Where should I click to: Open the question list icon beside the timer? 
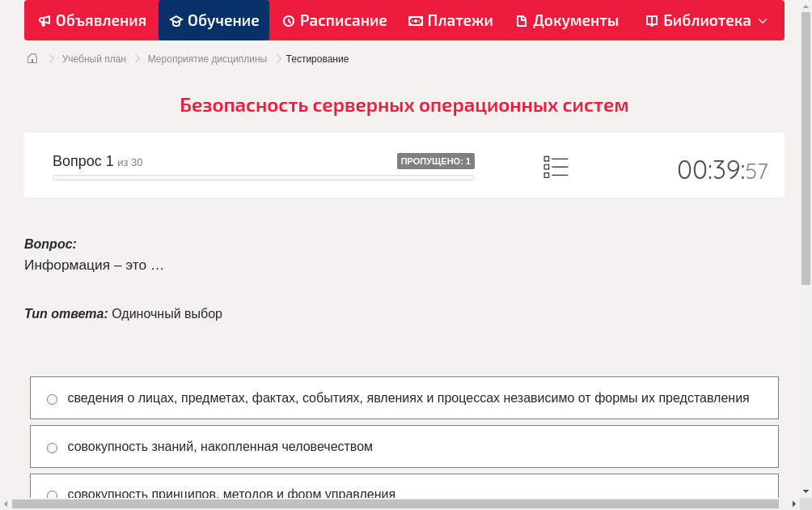tap(556, 166)
